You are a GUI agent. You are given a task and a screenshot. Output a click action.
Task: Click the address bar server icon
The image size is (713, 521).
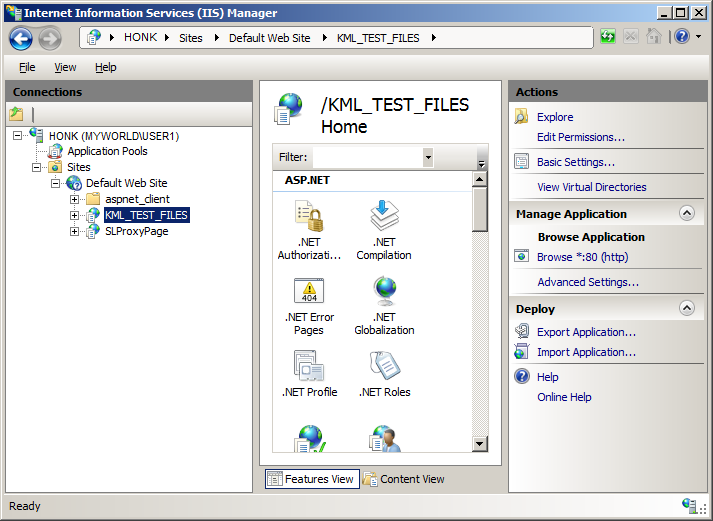[x=94, y=37]
